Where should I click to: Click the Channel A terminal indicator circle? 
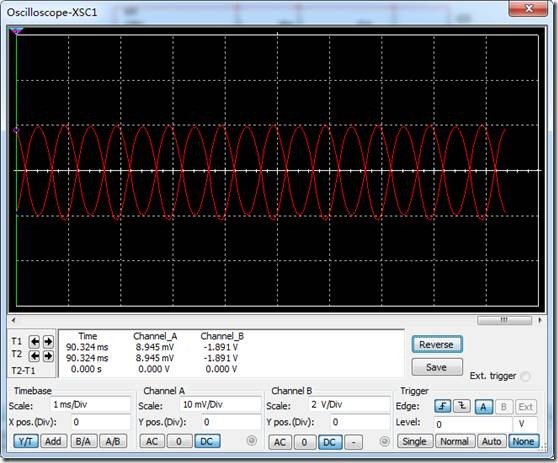pyautogui.click(x=252, y=441)
